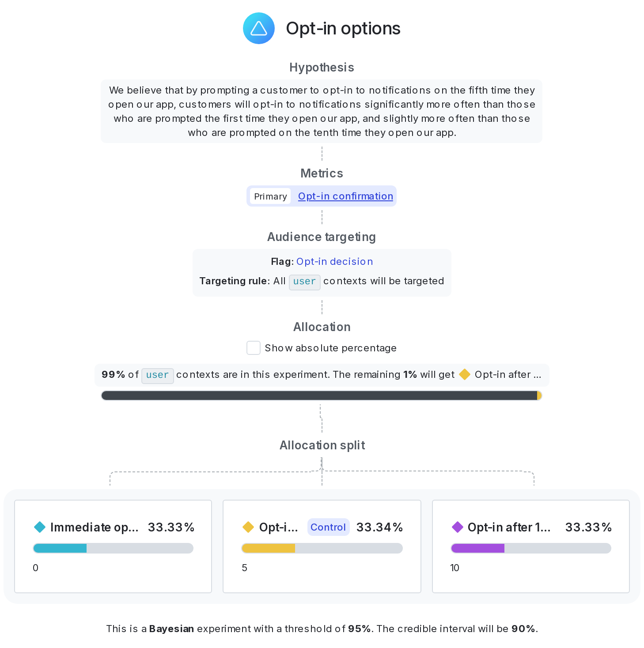Click the Opt-in options app logo icon

[x=258, y=28]
